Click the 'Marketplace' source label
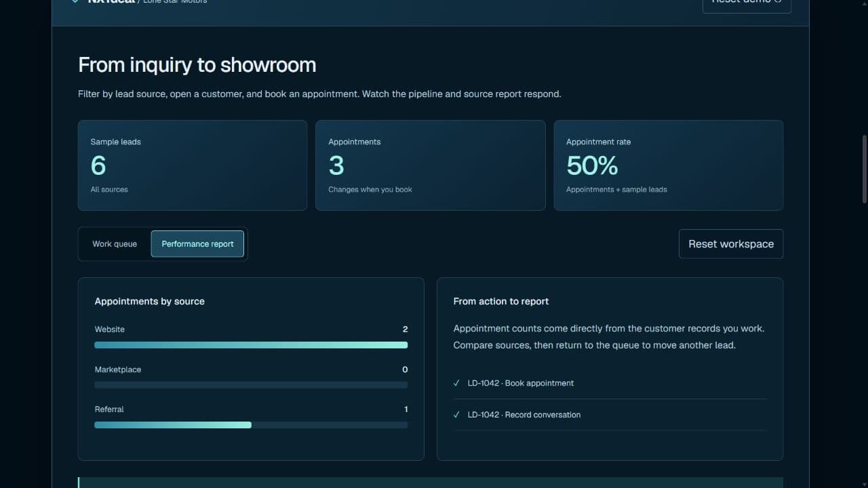Image resolution: width=868 pixels, height=488 pixels. tap(118, 369)
